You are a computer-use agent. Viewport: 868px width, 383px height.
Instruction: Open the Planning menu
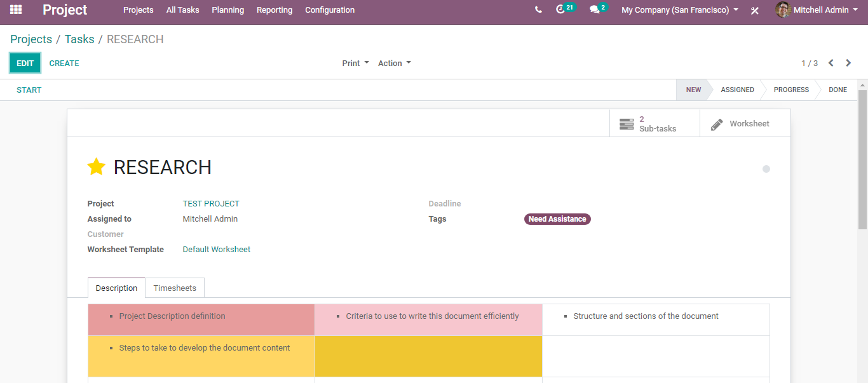click(x=228, y=10)
